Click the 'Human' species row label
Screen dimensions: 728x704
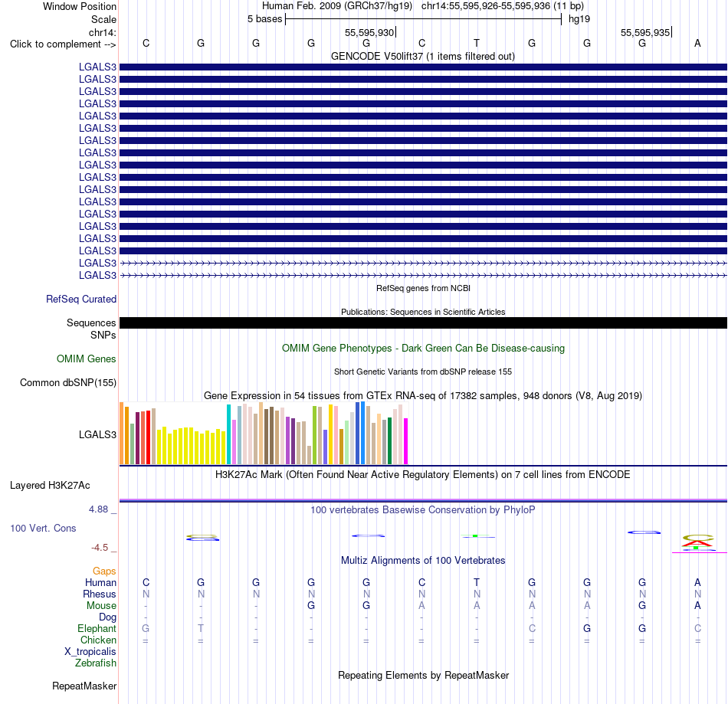click(x=100, y=583)
